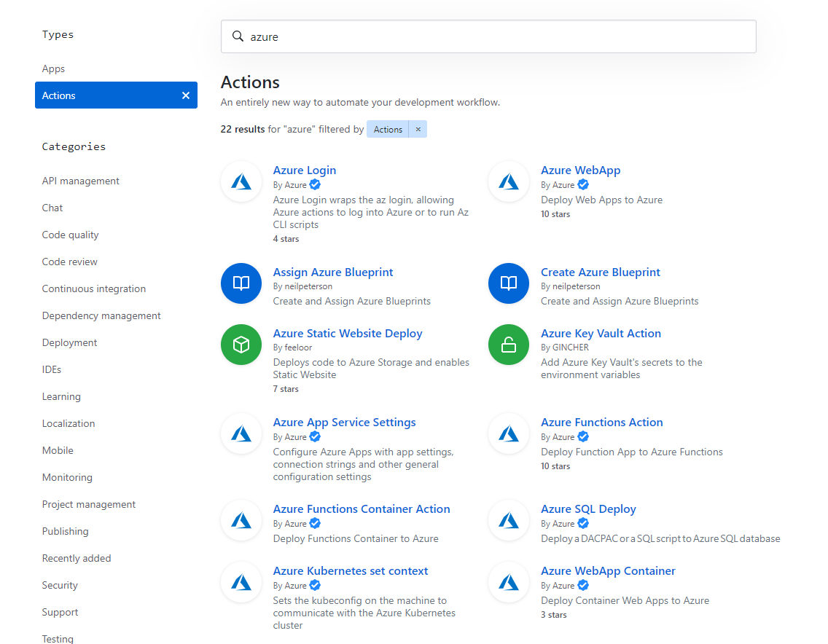Open the Azure App Service Settings link

point(344,422)
